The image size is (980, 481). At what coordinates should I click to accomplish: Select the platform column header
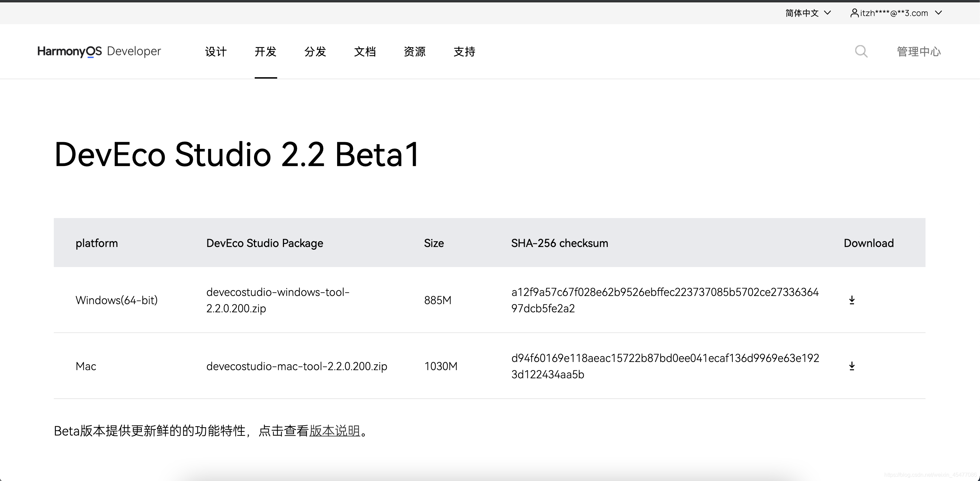tap(97, 243)
